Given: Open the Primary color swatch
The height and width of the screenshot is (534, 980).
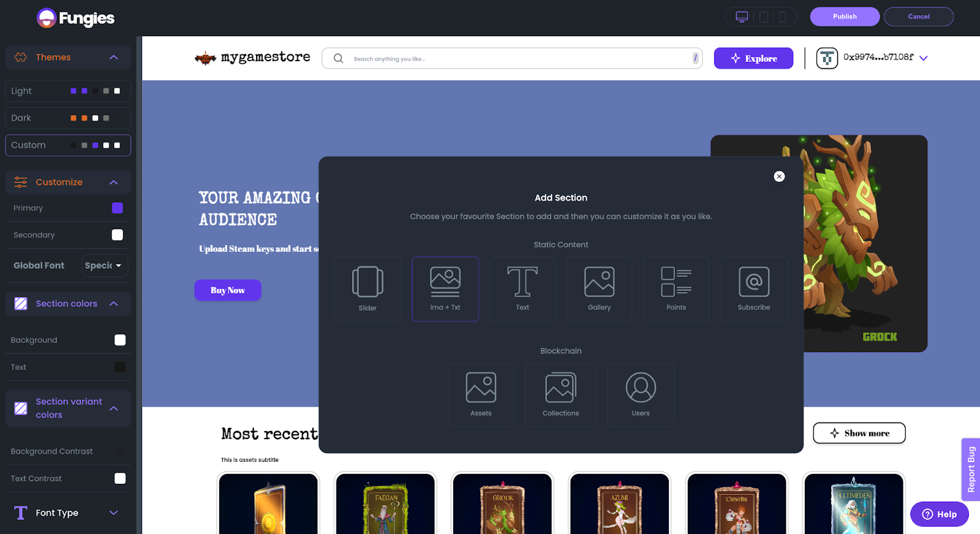Looking at the screenshot, I should pyautogui.click(x=118, y=208).
